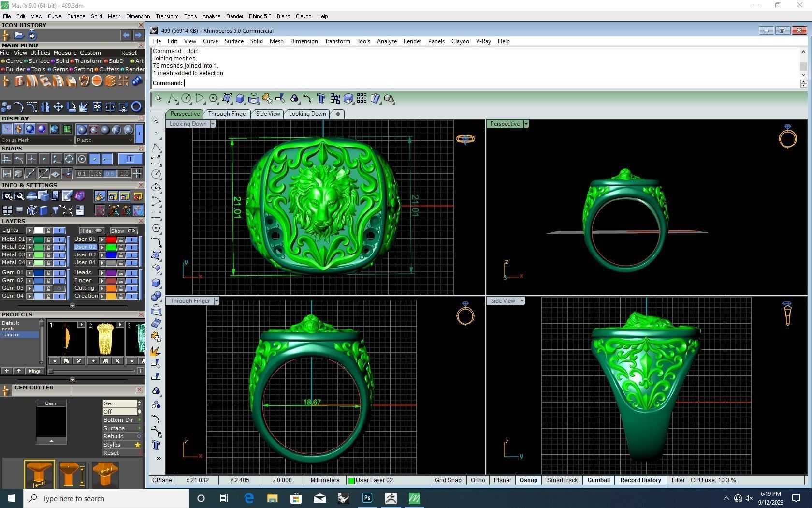The height and width of the screenshot is (508, 812).
Task: Open the Surface menu in Rhino menu bar
Action: (234, 41)
